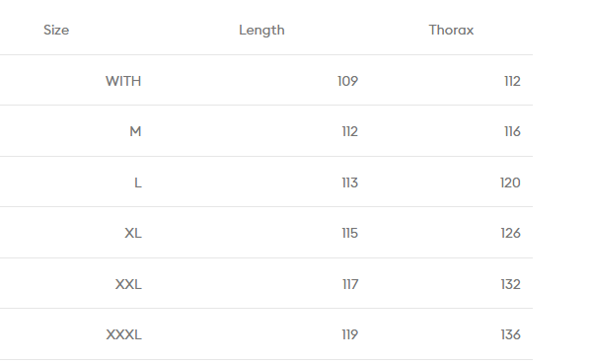Select the XL size cell

pyautogui.click(x=133, y=233)
